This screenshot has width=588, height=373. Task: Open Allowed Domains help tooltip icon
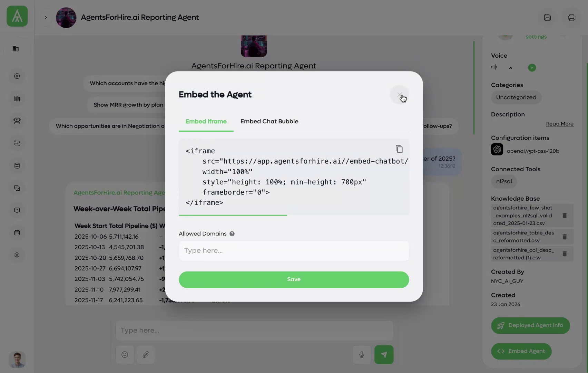pos(232,234)
